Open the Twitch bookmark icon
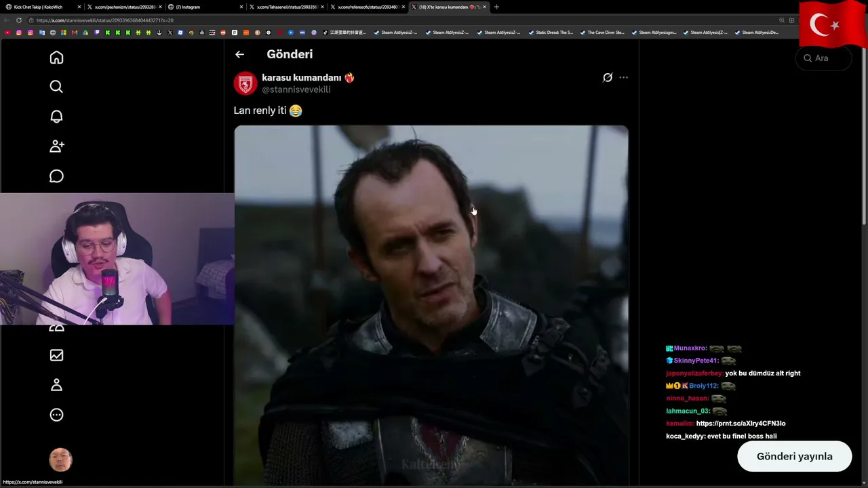The height and width of the screenshot is (488, 868). click(97, 33)
